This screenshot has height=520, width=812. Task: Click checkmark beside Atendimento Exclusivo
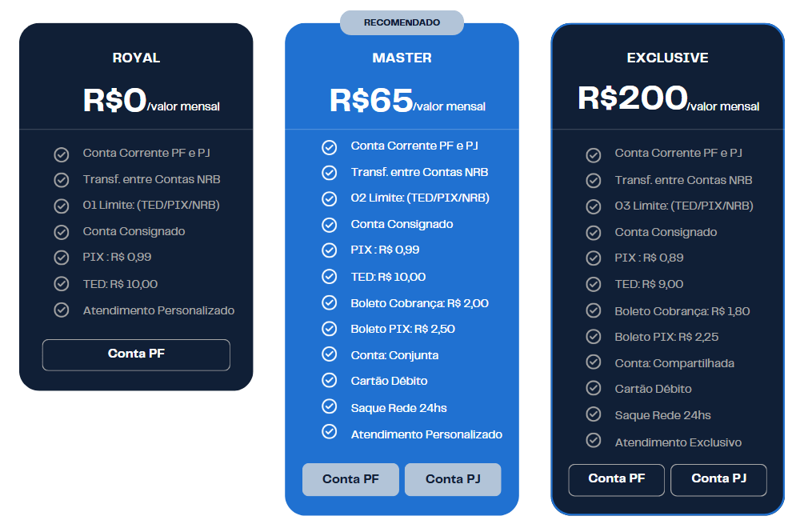pyautogui.click(x=594, y=441)
